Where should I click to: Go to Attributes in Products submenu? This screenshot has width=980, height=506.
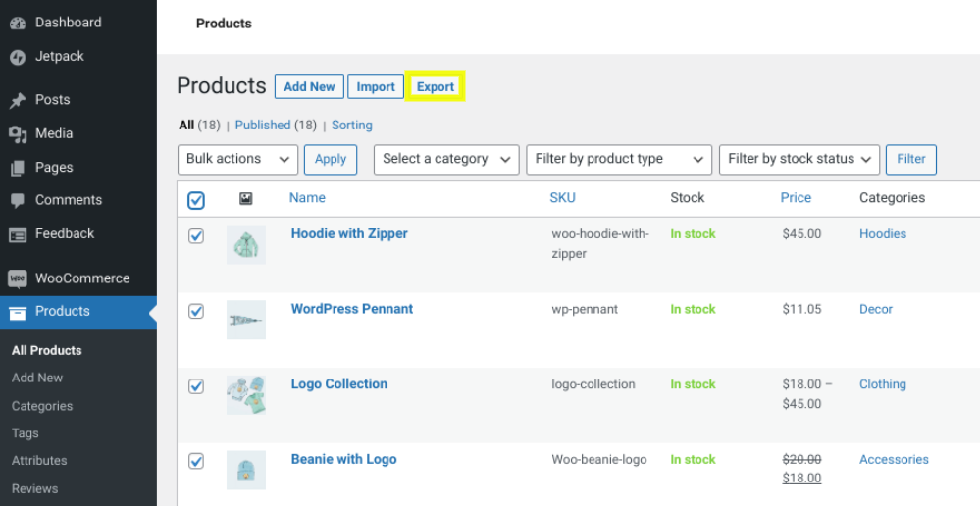39,461
